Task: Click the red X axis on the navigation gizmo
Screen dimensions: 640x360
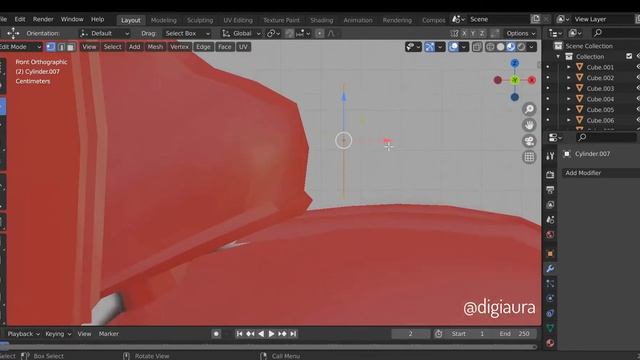Action: pyautogui.click(x=531, y=80)
